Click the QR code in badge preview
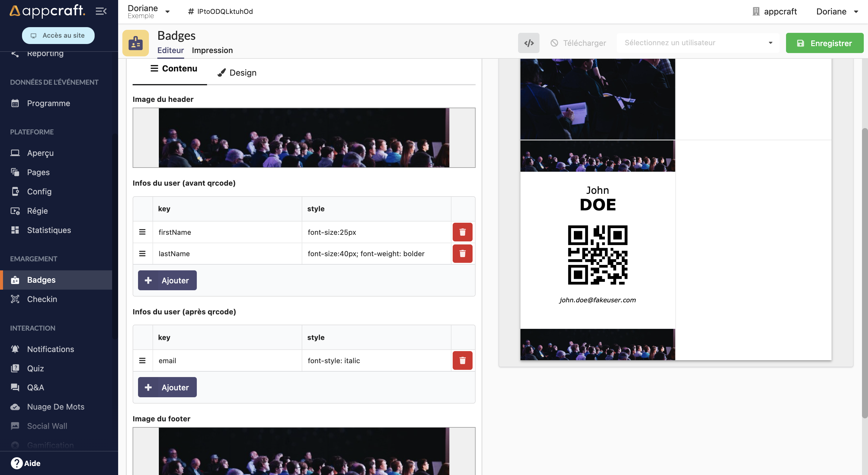 (x=597, y=255)
